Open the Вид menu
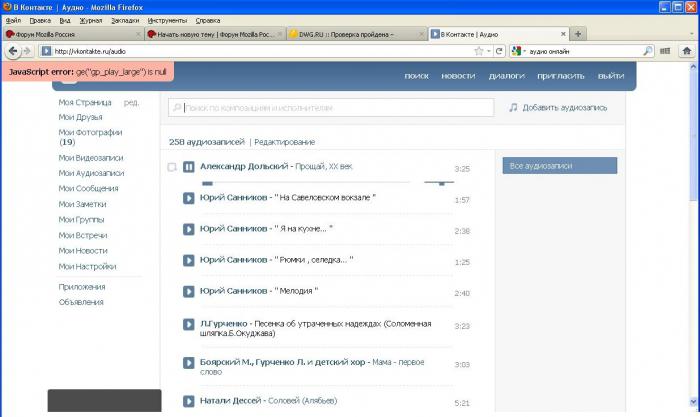Image resolution: width=700 pixels, height=417 pixels. 65,21
